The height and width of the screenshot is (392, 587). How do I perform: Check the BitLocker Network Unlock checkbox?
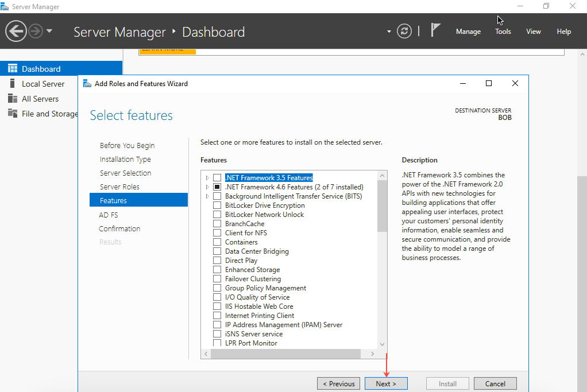tap(217, 214)
